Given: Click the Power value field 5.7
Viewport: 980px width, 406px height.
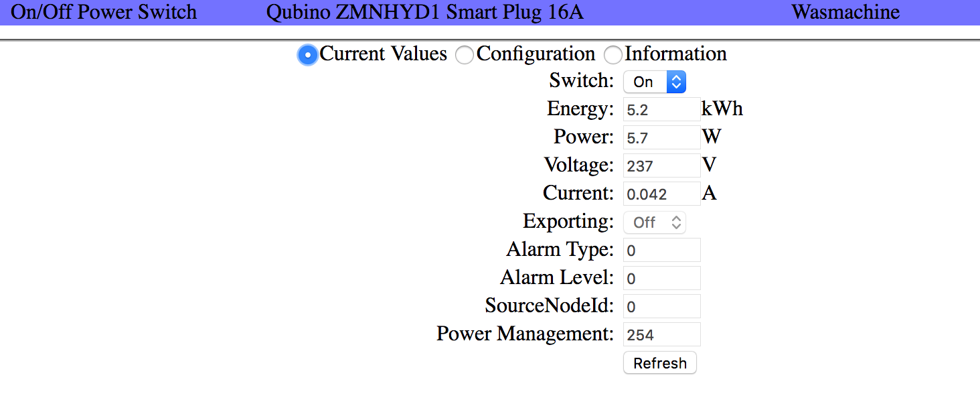Looking at the screenshot, I should coord(662,138).
